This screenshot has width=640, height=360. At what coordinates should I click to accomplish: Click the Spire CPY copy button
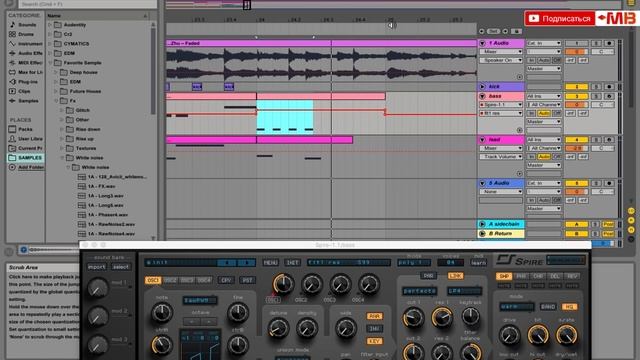(226, 280)
